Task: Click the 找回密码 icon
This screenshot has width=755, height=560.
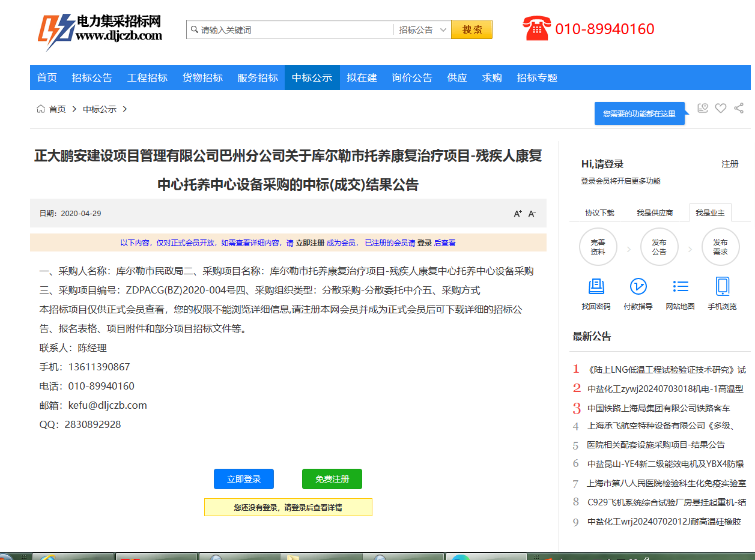Action: click(x=596, y=287)
